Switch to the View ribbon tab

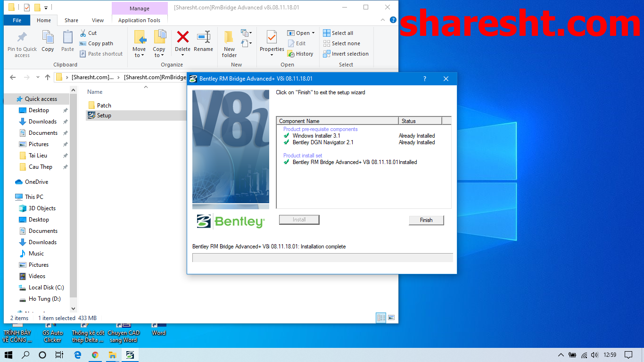(98, 20)
